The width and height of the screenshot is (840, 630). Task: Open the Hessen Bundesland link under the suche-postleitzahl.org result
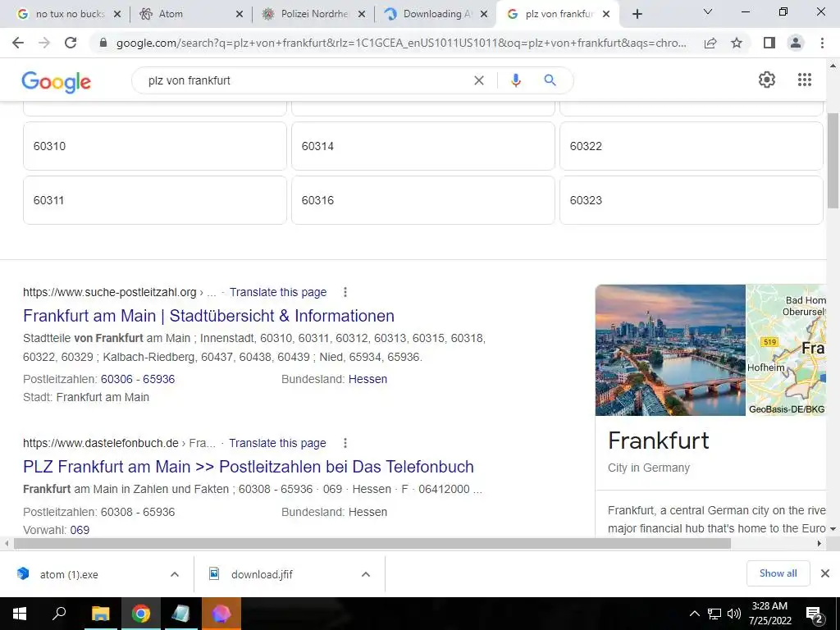point(367,379)
